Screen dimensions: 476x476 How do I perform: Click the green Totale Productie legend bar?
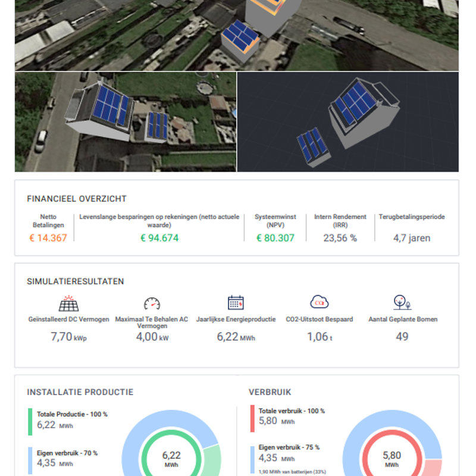point(30,422)
